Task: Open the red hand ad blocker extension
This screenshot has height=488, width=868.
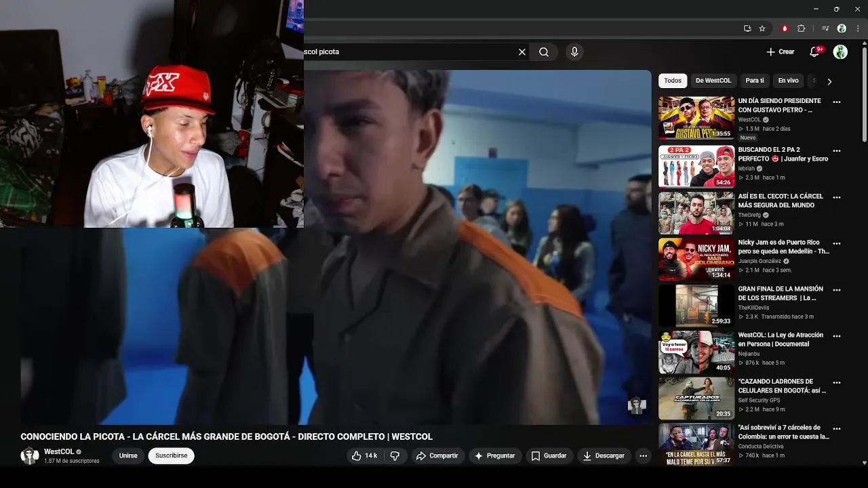Action: tap(785, 28)
